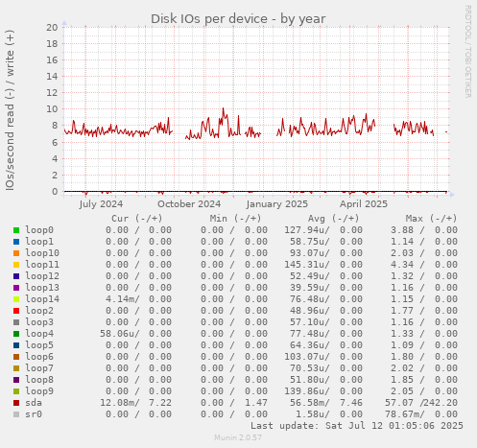This screenshot has height=448, width=477.
Task: Click the sr0 max value 78.67m
Action: (x=402, y=414)
